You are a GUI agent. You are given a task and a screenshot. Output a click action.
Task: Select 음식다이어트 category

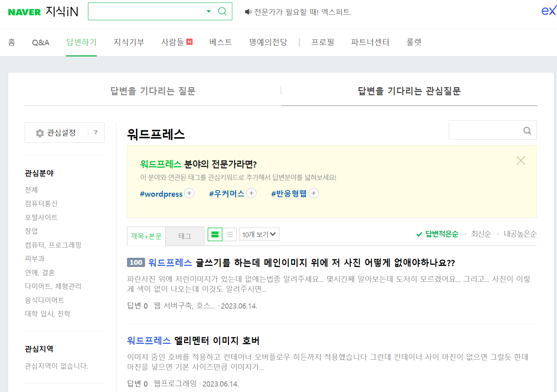45,300
